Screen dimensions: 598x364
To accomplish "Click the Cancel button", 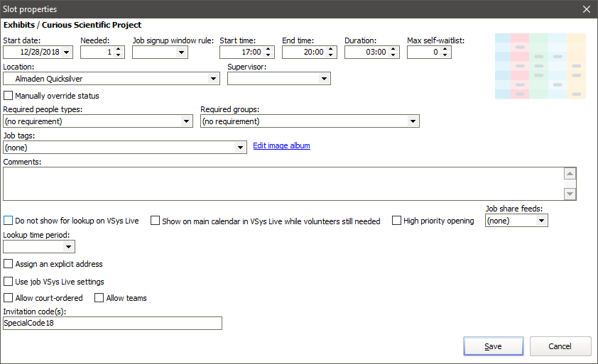I will (560, 346).
